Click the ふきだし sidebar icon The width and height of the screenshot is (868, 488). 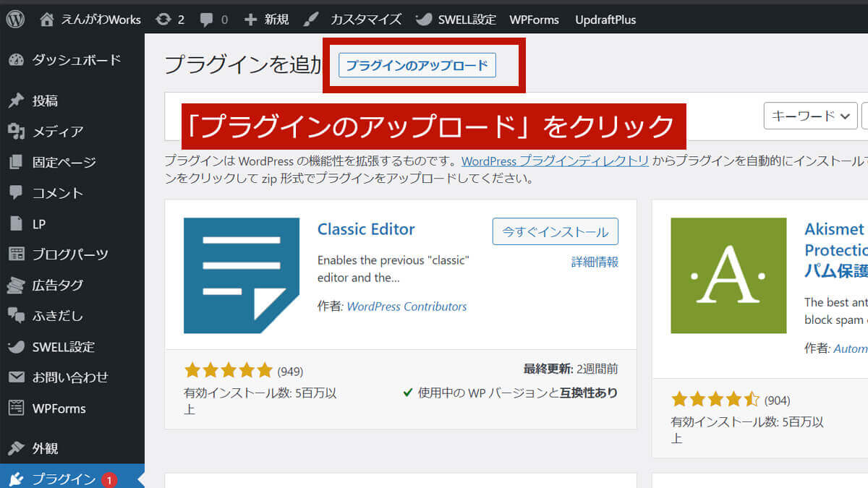click(16, 316)
